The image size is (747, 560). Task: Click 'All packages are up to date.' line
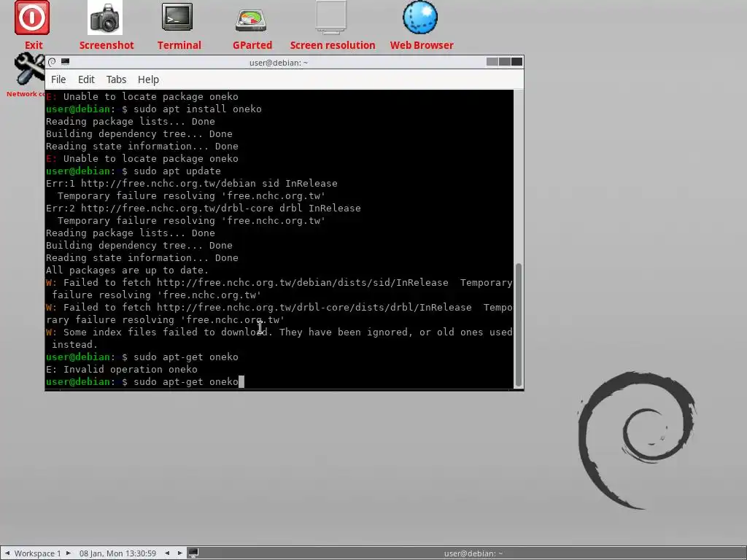[127, 270]
